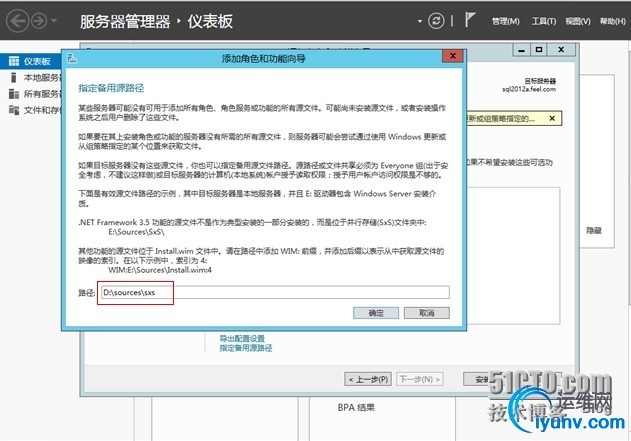Open the dropdown arrow left of refresh icon
Image resolution: width=631 pixels, height=441 pixels.
(x=420, y=21)
